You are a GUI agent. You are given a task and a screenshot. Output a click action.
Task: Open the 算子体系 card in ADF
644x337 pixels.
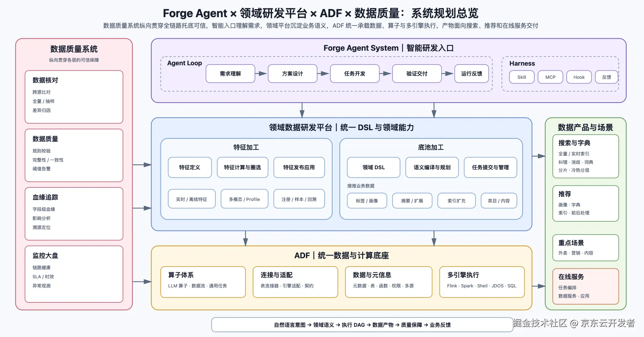[203, 282]
